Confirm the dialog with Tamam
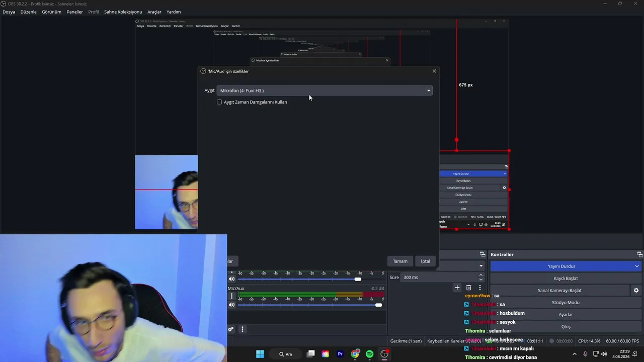644x362 pixels. 400,261
